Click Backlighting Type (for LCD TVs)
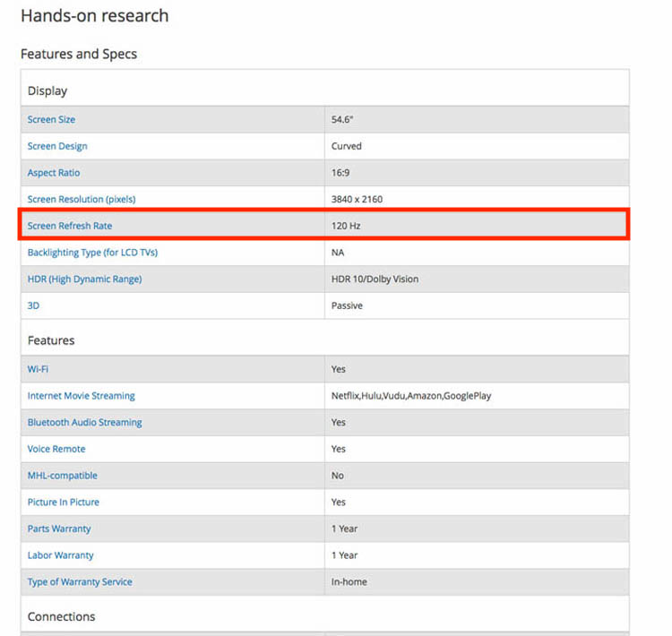This screenshot has height=636, width=672. 92,253
